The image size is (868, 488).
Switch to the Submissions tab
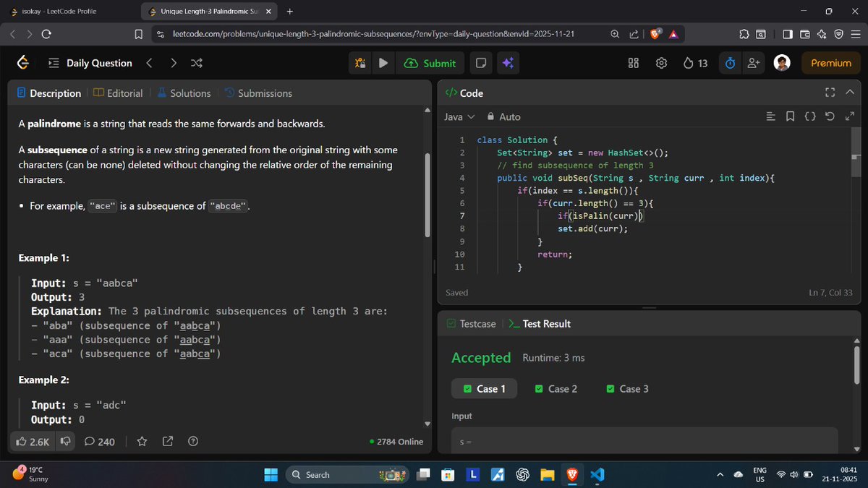[x=258, y=93]
